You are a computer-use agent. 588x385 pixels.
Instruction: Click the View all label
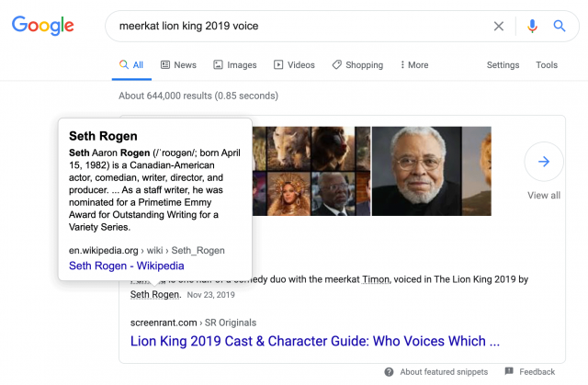(543, 195)
